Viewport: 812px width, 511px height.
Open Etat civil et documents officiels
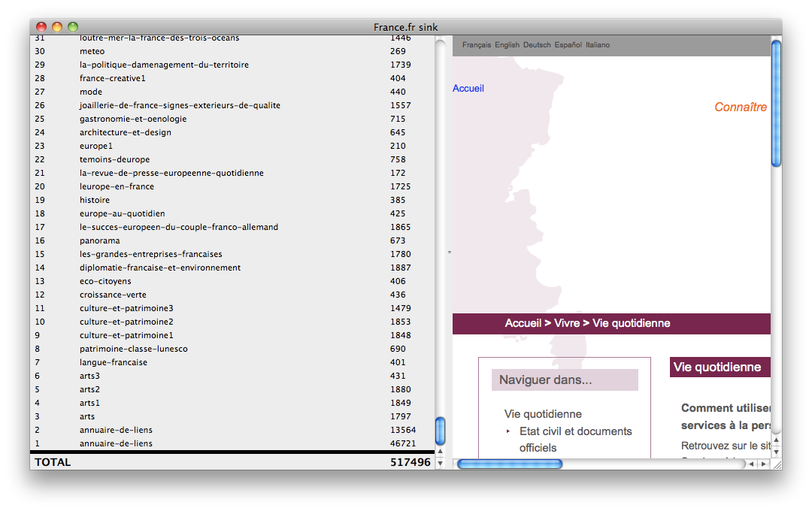575,431
